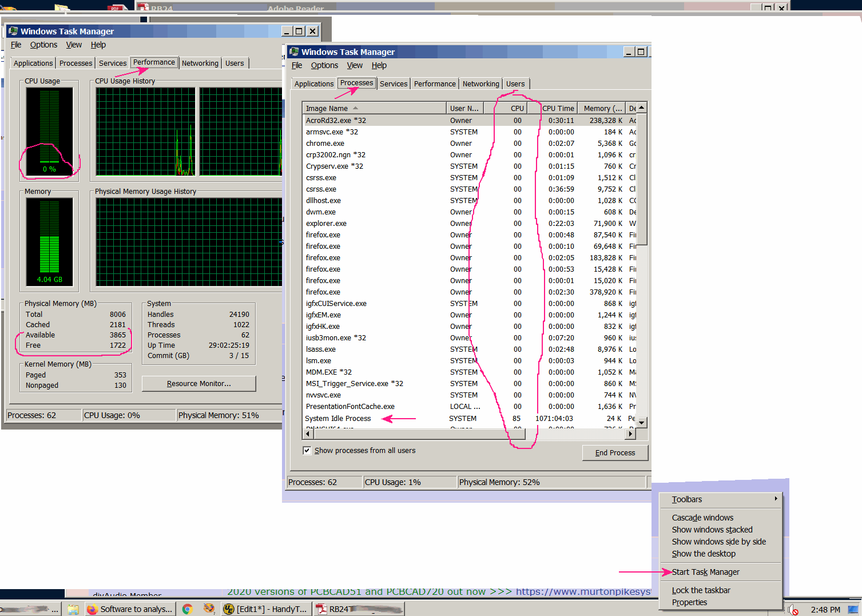Click the Task Manager title icon in Processes window
Image resolution: width=862 pixels, height=616 pixels.
[294, 51]
